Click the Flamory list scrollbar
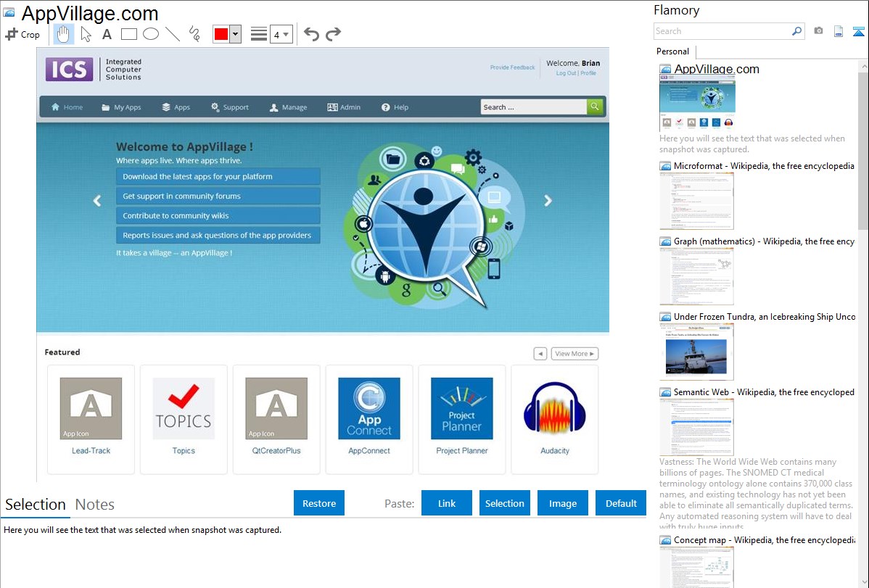 point(863,149)
